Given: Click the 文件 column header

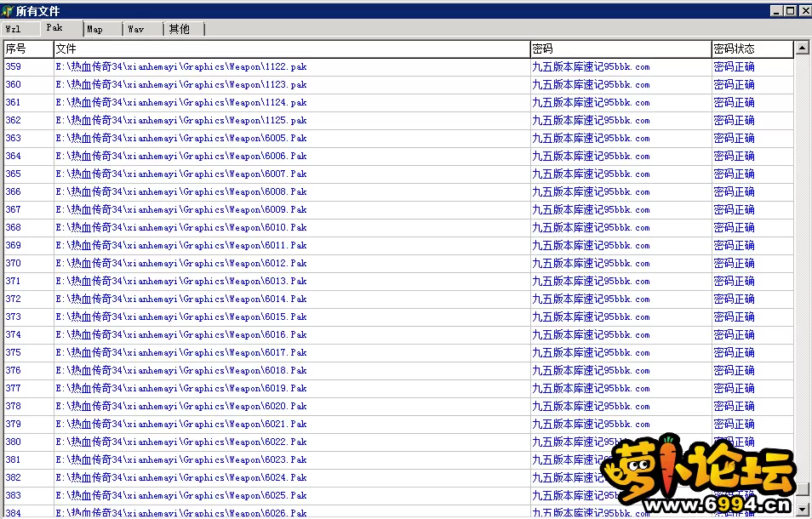Looking at the screenshot, I should (292, 48).
